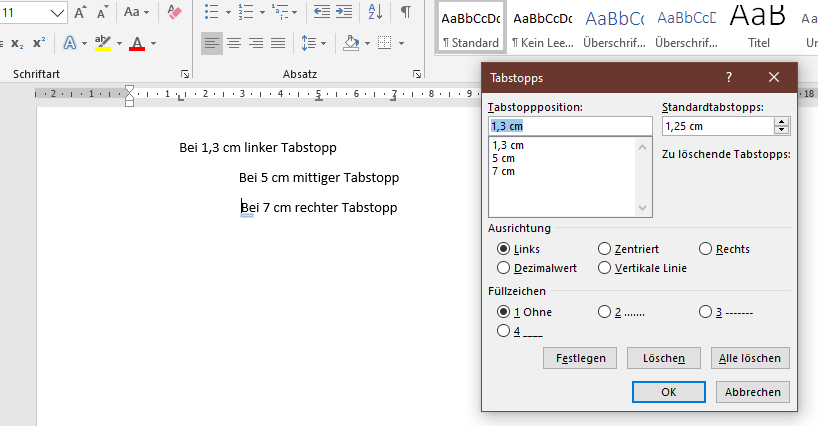Start a numbered list
Image resolution: width=818 pixels, height=426 pixels.
click(245, 11)
